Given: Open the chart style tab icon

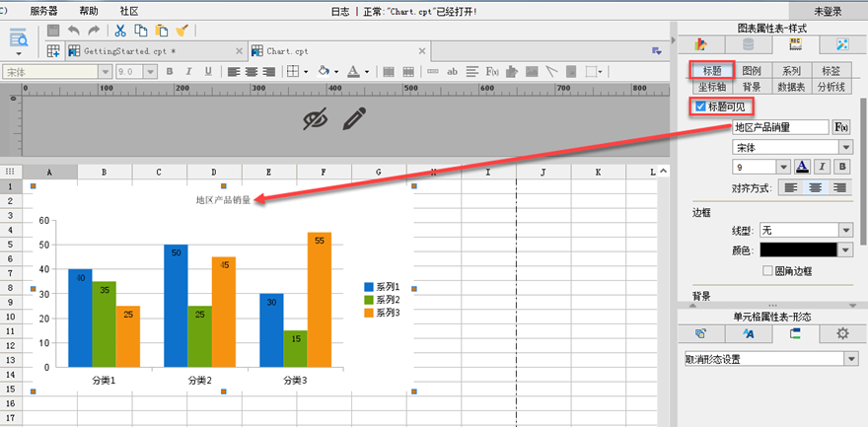Looking at the screenshot, I should tap(796, 44).
